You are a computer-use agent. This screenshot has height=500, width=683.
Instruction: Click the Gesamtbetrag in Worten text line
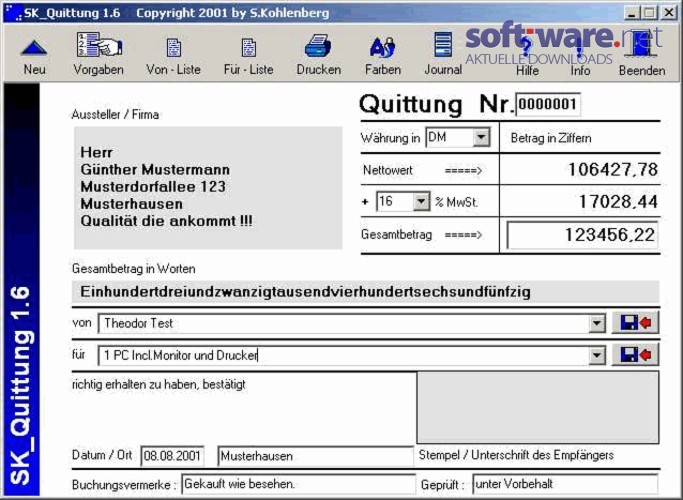tap(365, 292)
